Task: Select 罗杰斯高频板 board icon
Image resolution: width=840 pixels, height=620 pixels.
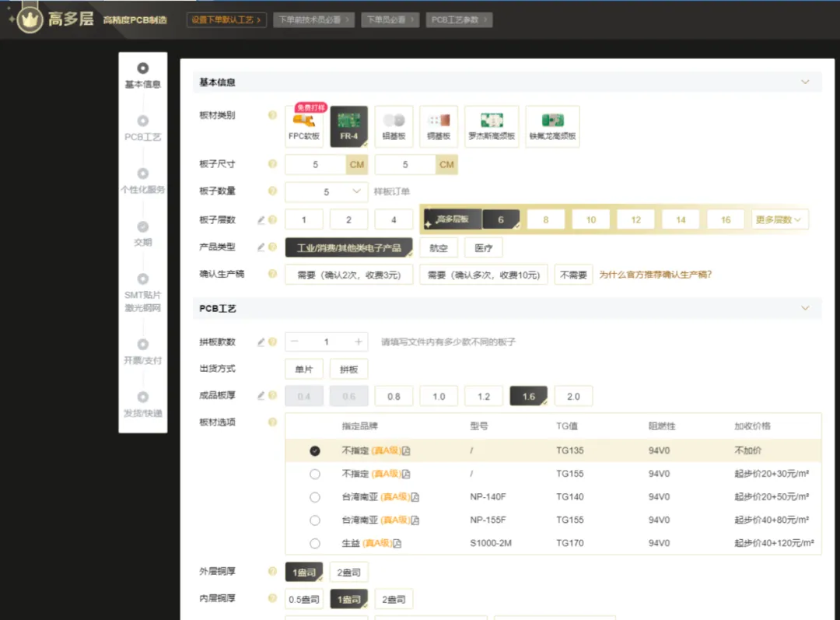Action: coord(492,126)
